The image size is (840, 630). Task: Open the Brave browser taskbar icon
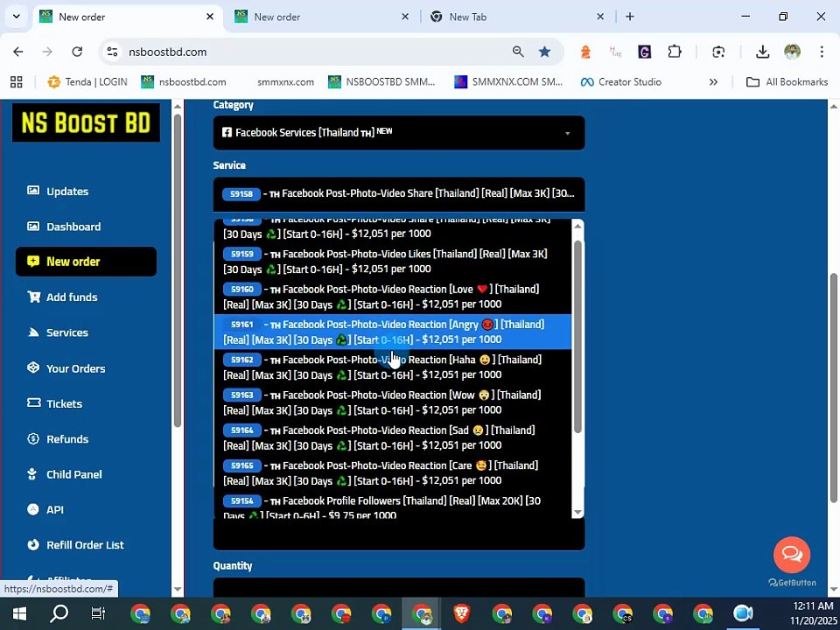(x=462, y=613)
